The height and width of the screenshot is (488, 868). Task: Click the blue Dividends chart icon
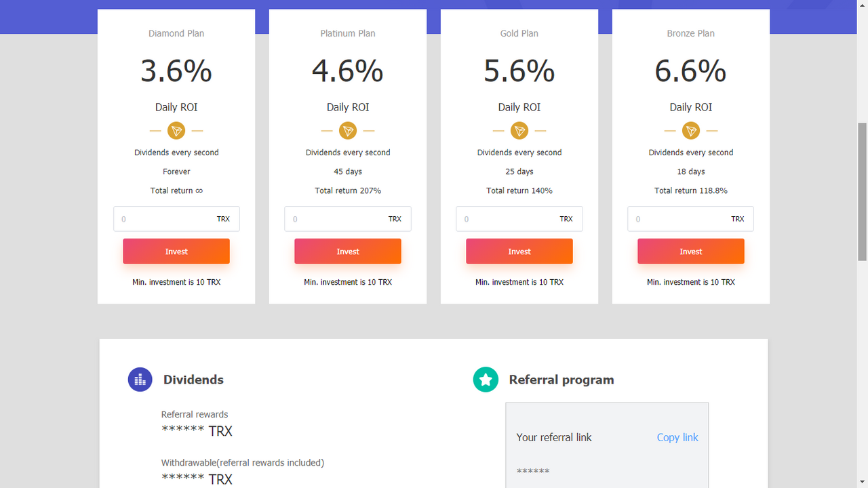[140, 380]
